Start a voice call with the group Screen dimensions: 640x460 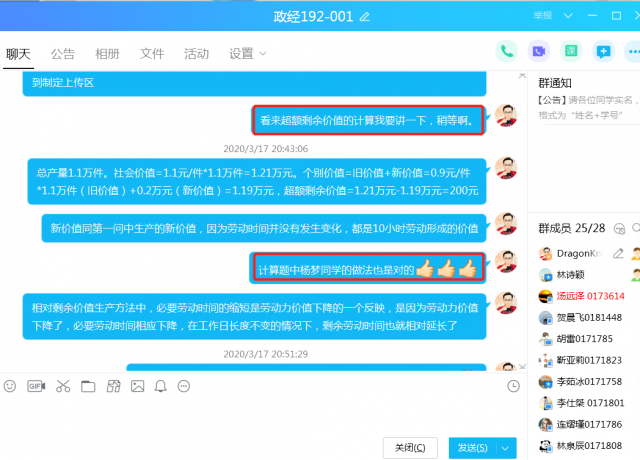[508, 51]
